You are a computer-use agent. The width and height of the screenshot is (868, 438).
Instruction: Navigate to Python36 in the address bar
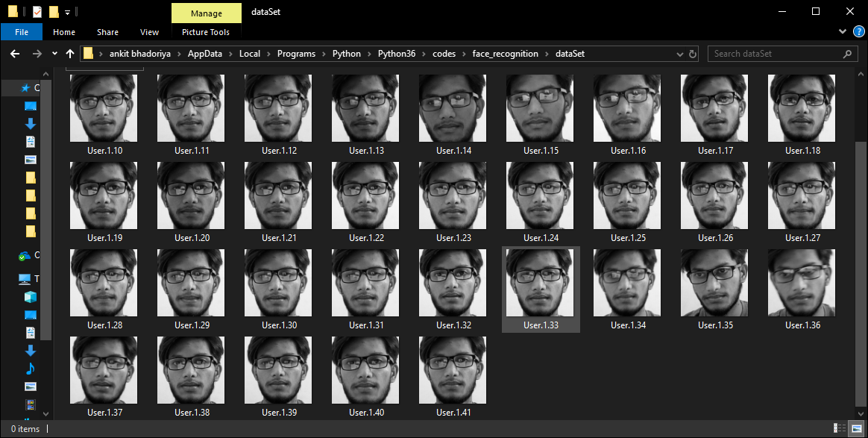point(397,54)
